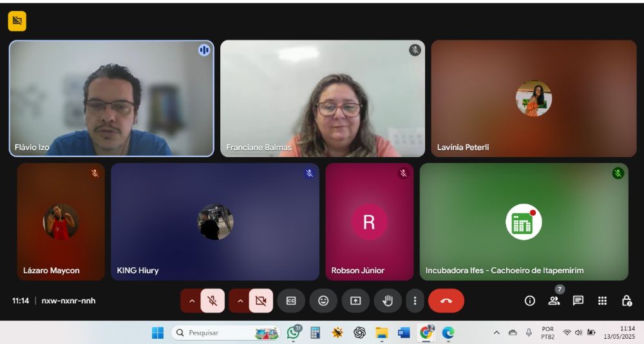The width and height of the screenshot is (644, 344).
Task: Open the three-dot more options menu
Action: pyautogui.click(x=415, y=301)
